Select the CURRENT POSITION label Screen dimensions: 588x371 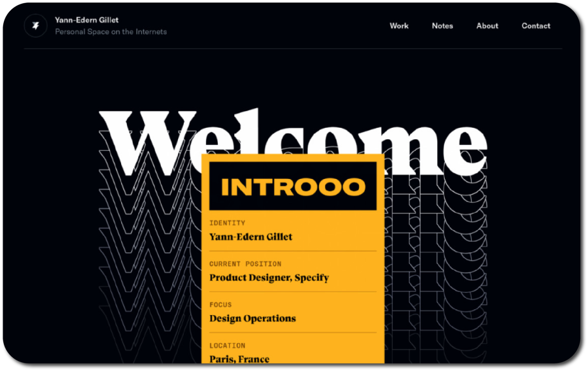(245, 264)
